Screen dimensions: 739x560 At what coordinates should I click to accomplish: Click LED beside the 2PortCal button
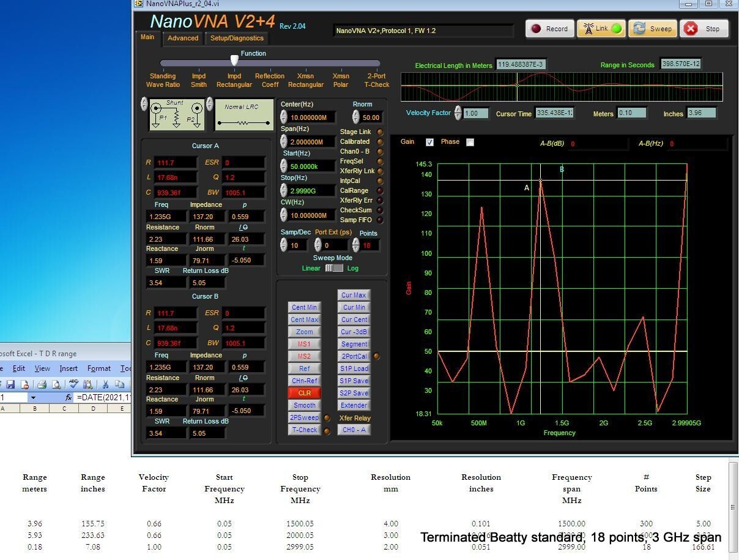tap(376, 356)
